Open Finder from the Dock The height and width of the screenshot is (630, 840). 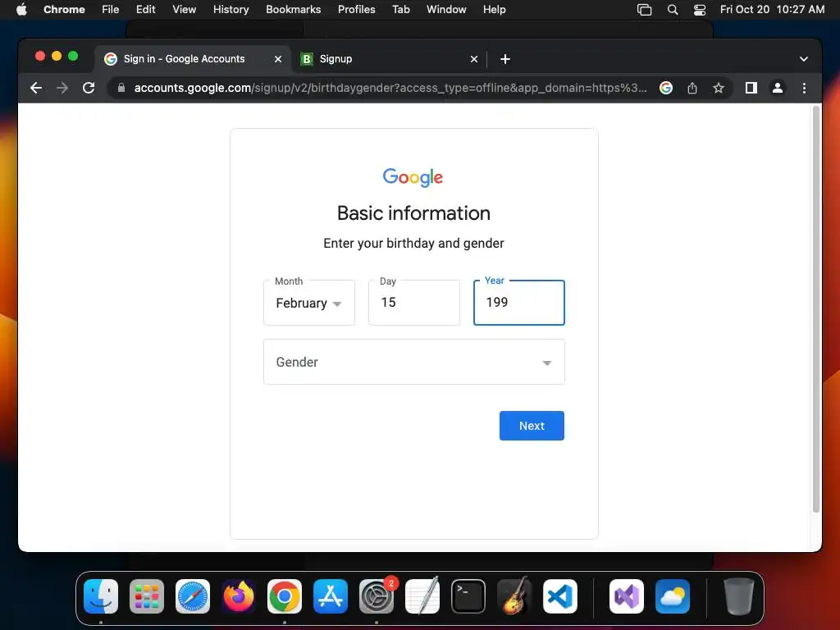point(101,596)
